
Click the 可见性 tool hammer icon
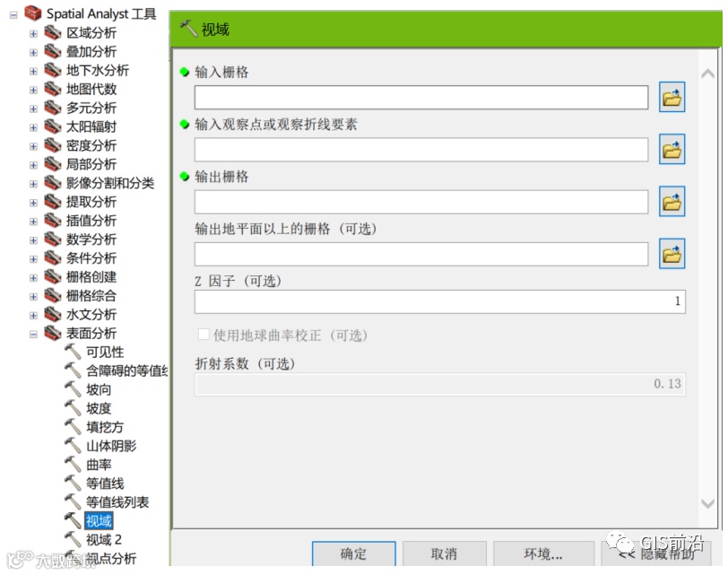coord(73,352)
